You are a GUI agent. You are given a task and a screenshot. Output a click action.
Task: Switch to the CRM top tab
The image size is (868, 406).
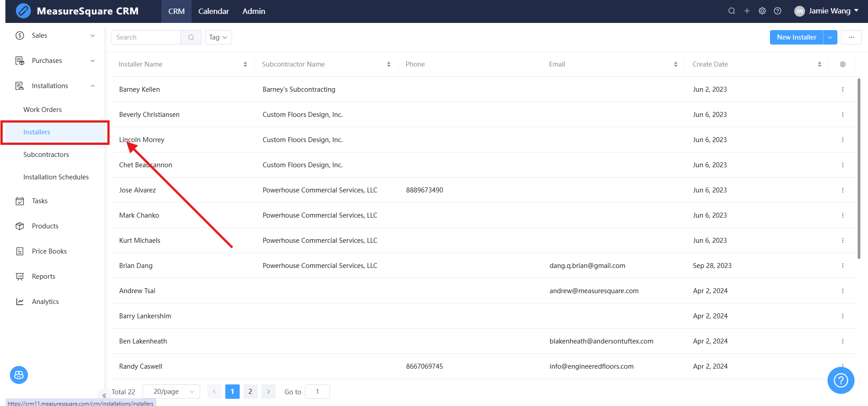176,11
